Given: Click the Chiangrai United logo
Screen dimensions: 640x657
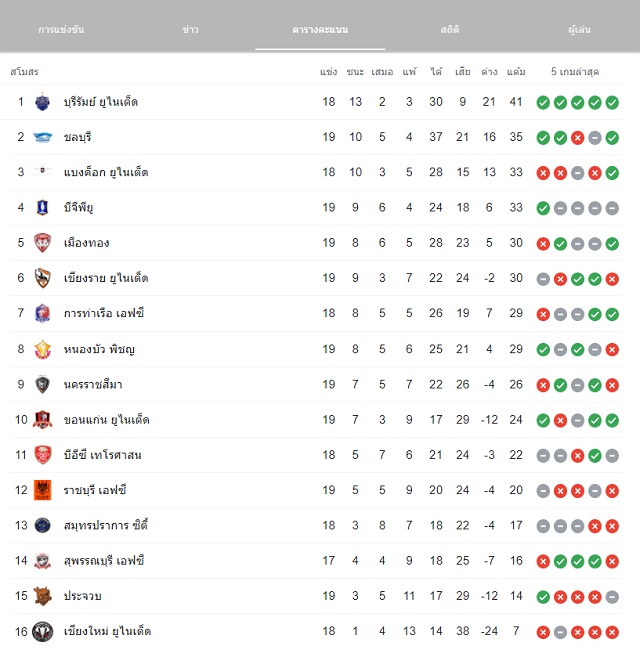Looking at the screenshot, I should [x=42, y=278].
